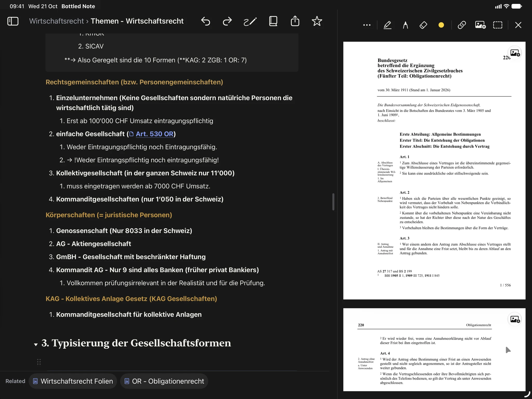Add image from second PDF page button
532x399 pixels.
click(x=515, y=319)
